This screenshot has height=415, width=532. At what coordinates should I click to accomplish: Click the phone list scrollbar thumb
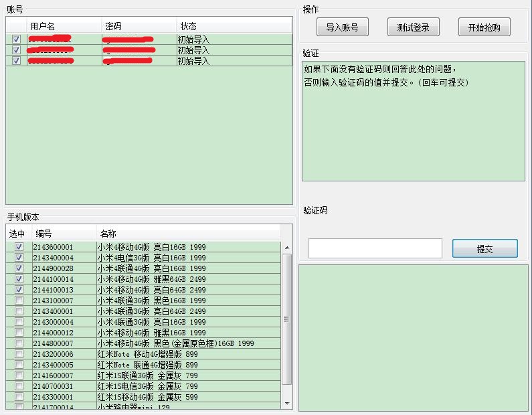(287, 319)
